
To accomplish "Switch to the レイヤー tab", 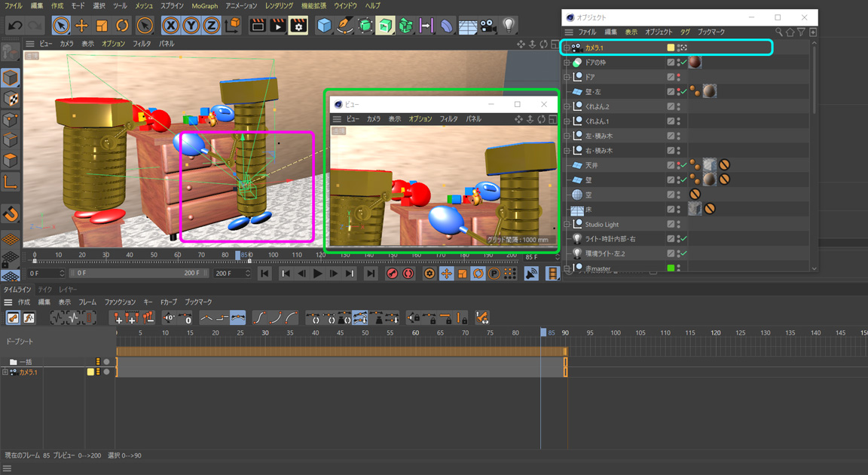I will [68, 290].
